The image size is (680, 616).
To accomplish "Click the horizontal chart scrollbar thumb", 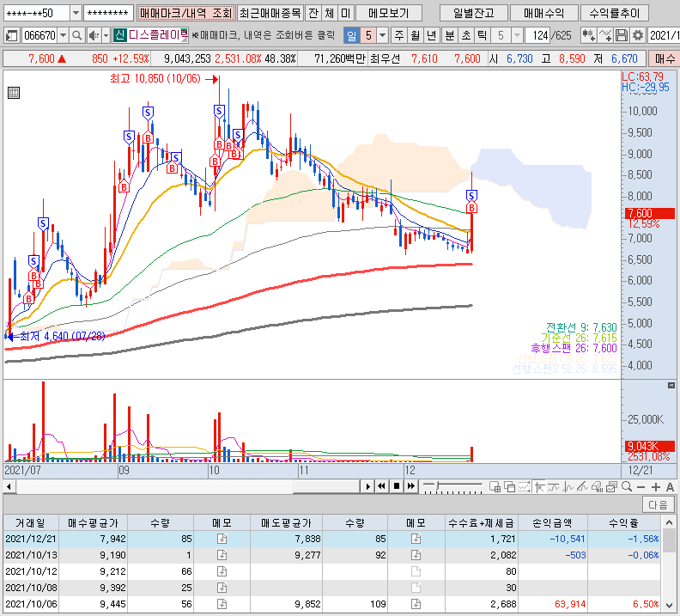I will (326, 487).
